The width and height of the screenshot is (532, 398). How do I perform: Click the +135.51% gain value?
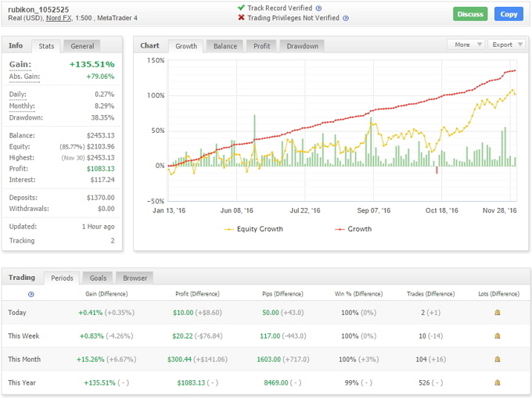coord(92,64)
